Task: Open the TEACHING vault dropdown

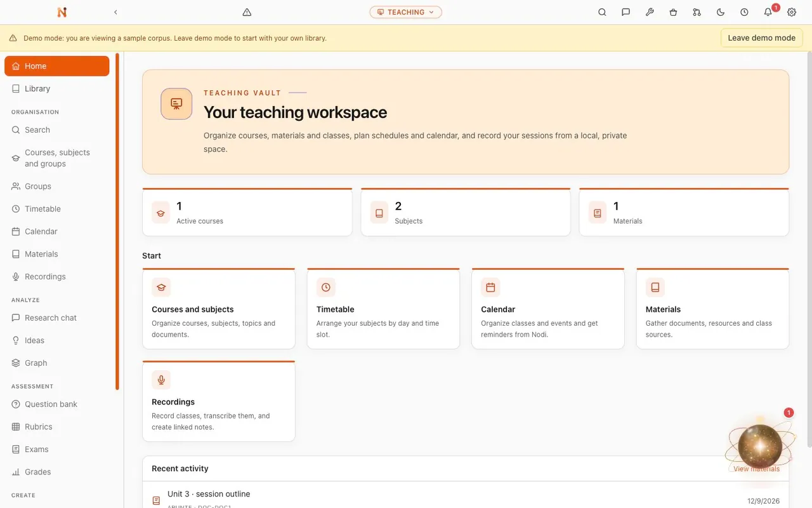Action: point(406,12)
